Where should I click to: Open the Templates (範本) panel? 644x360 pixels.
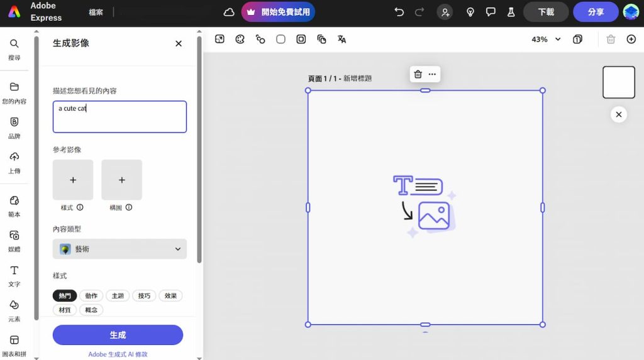click(x=14, y=207)
